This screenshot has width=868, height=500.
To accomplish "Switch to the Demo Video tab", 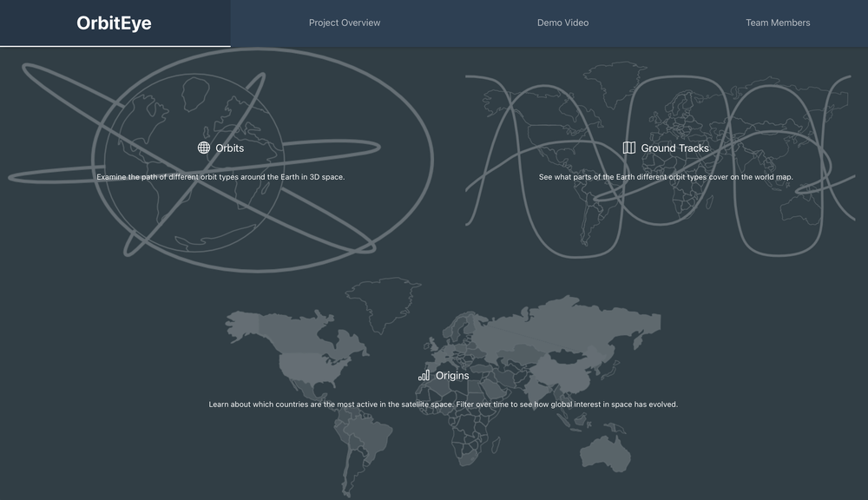I will point(562,23).
